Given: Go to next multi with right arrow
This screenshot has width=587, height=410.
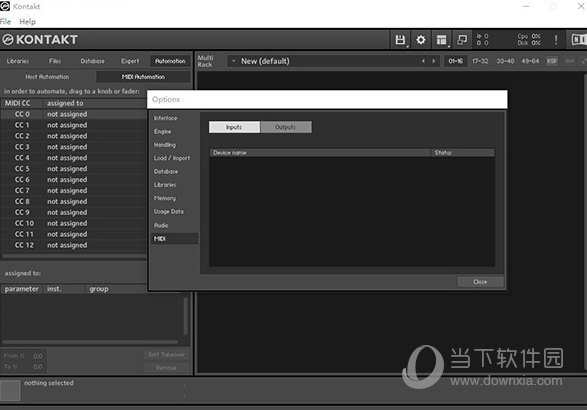Looking at the screenshot, I should click(434, 61).
